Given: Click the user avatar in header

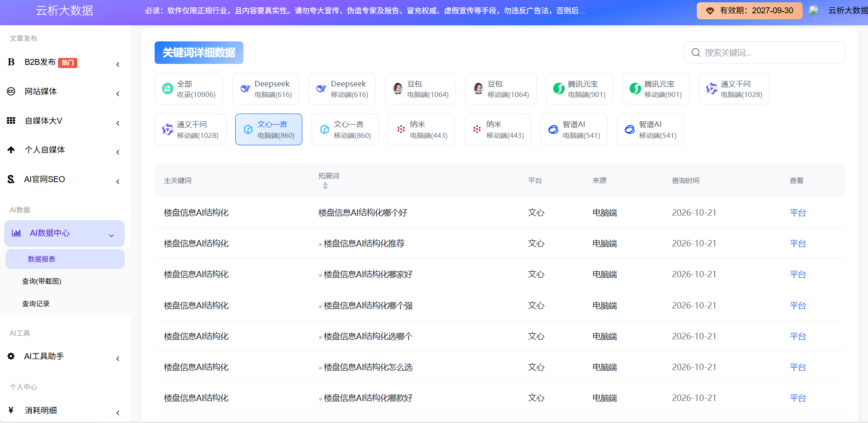Looking at the screenshot, I should tap(814, 11).
